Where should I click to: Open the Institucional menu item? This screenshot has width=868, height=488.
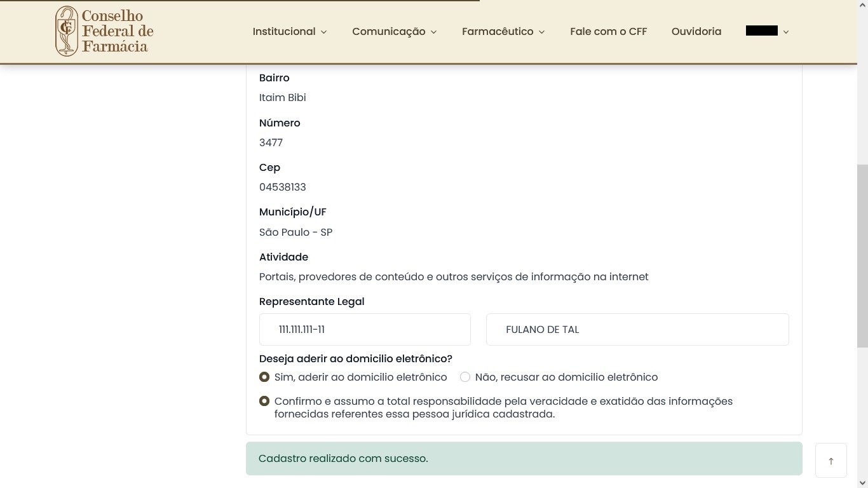click(x=283, y=31)
